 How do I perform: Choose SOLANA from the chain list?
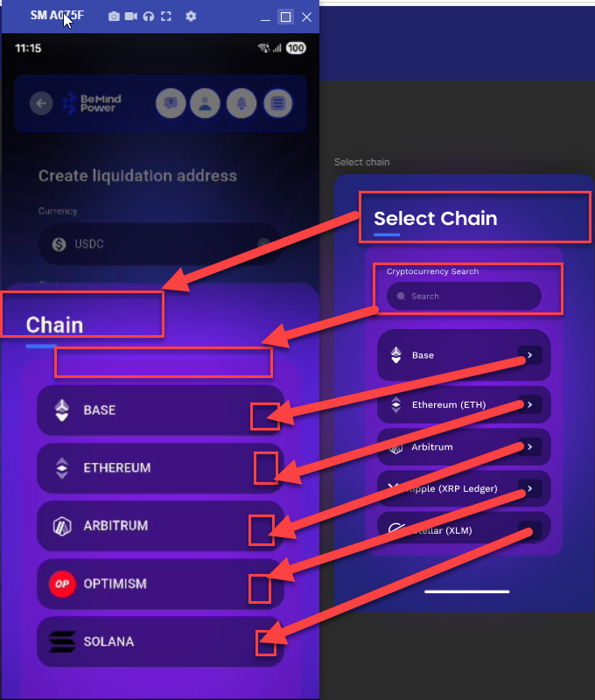click(160, 641)
